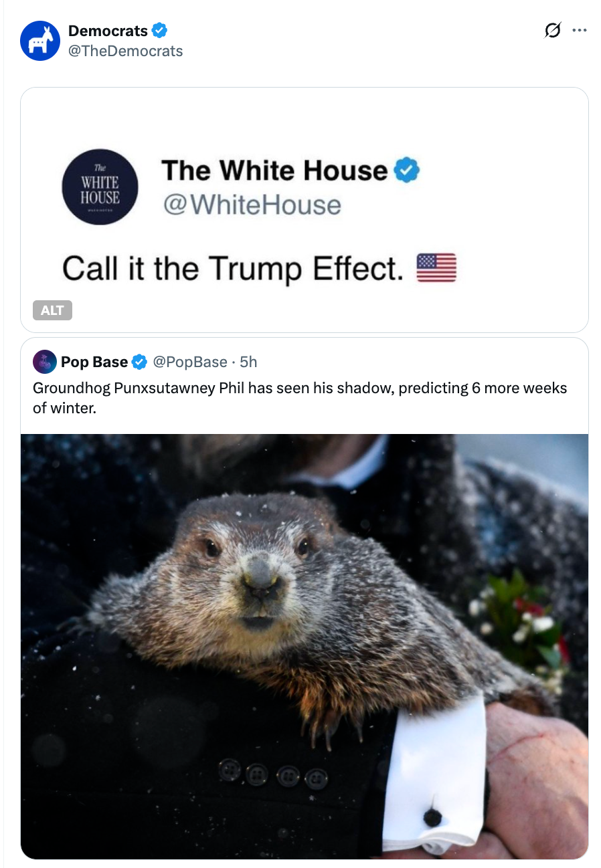Click the @WhiteHouse handle in image
Viewport: 601px width, 868px height.
(251, 205)
